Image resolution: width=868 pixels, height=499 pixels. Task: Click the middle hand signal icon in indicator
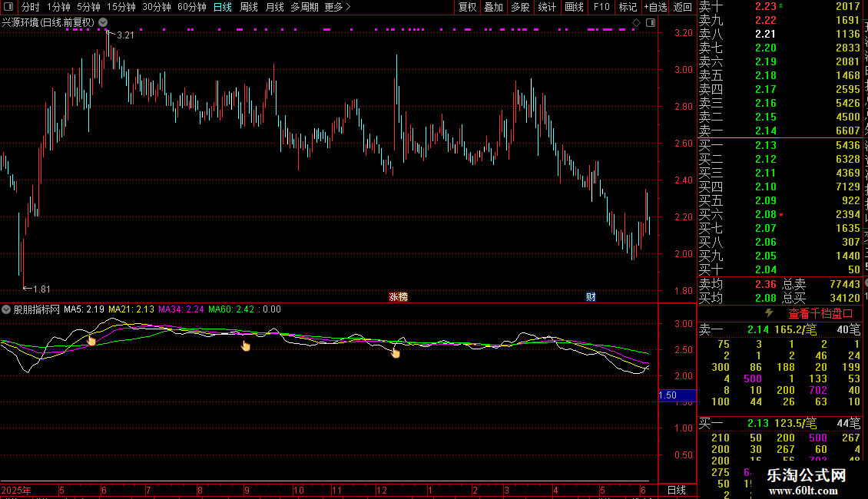point(245,345)
